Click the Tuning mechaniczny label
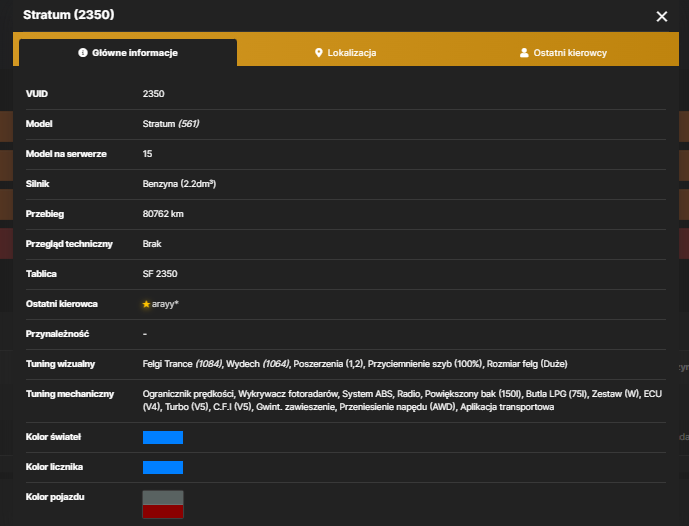Viewport: 689px width, 526px height. point(70,394)
